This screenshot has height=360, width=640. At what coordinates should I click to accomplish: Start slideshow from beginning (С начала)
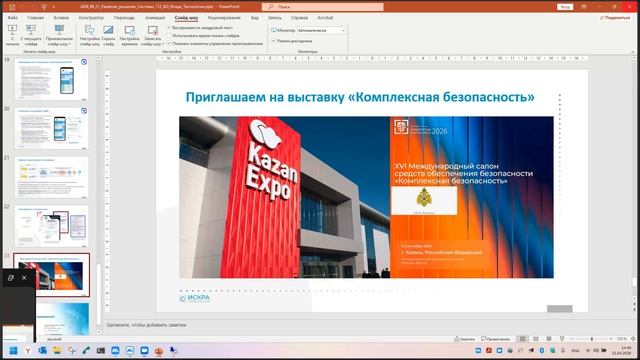point(12,35)
